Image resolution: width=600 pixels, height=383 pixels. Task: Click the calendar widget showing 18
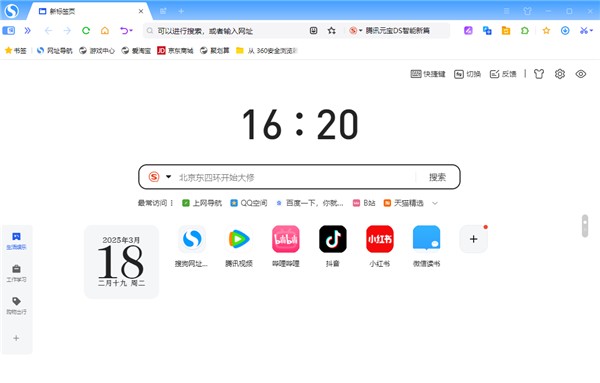(121, 261)
